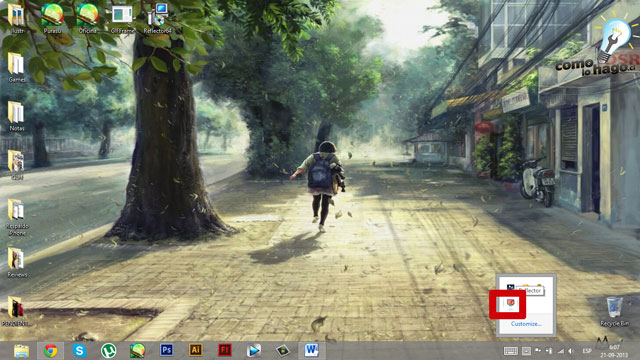The image size is (640, 360).
Task: Select the Ilustr folder on desktop
Action: (x=16, y=18)
